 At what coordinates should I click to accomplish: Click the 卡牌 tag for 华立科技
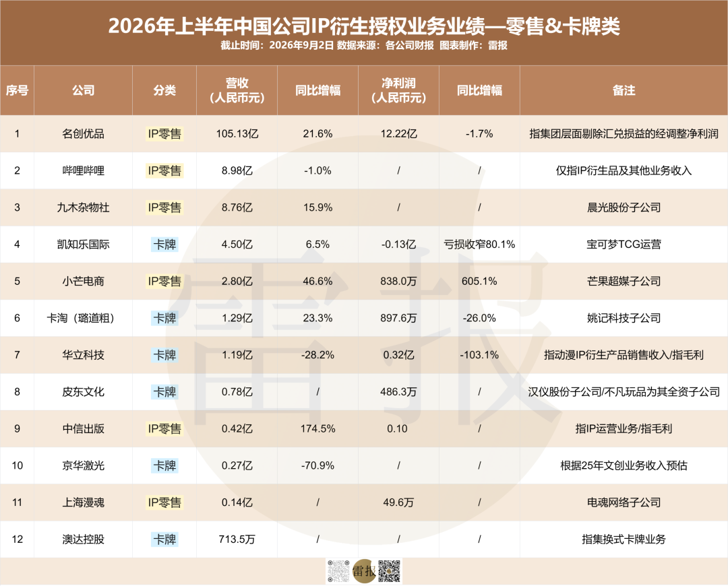click(164, 355)
